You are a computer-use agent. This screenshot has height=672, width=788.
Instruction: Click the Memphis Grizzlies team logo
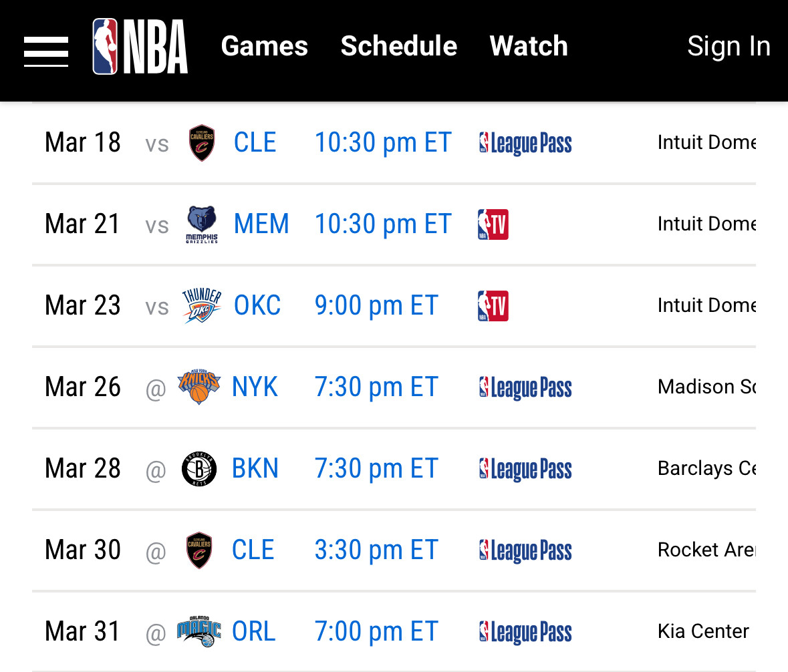pos(201,224)
